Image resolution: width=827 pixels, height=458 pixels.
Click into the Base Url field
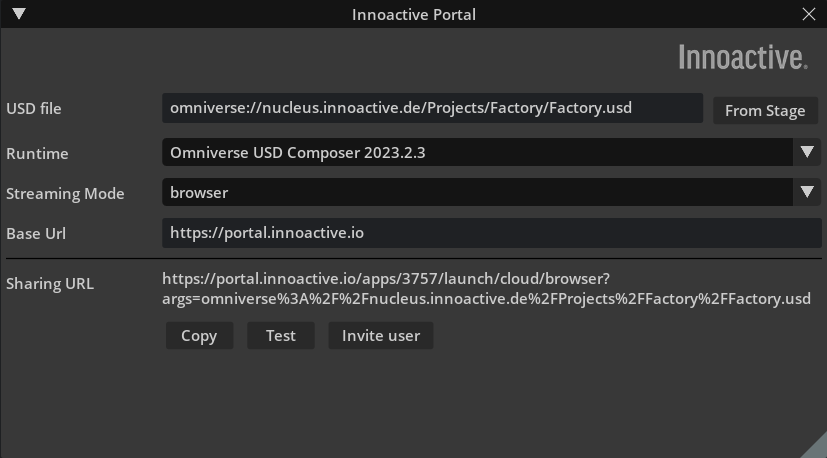coord(492,233)
